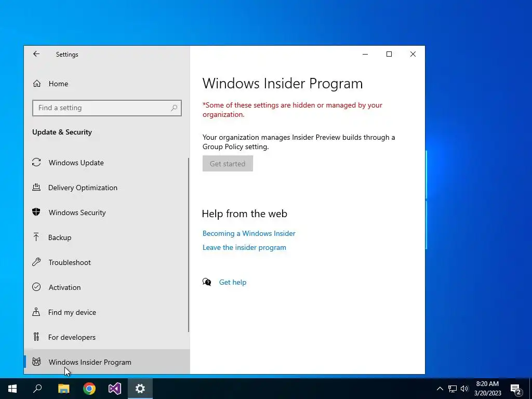Click the sidebar vertical scrollbar
This screenshot has width=532, height=399.
click(x=188, y=245)
